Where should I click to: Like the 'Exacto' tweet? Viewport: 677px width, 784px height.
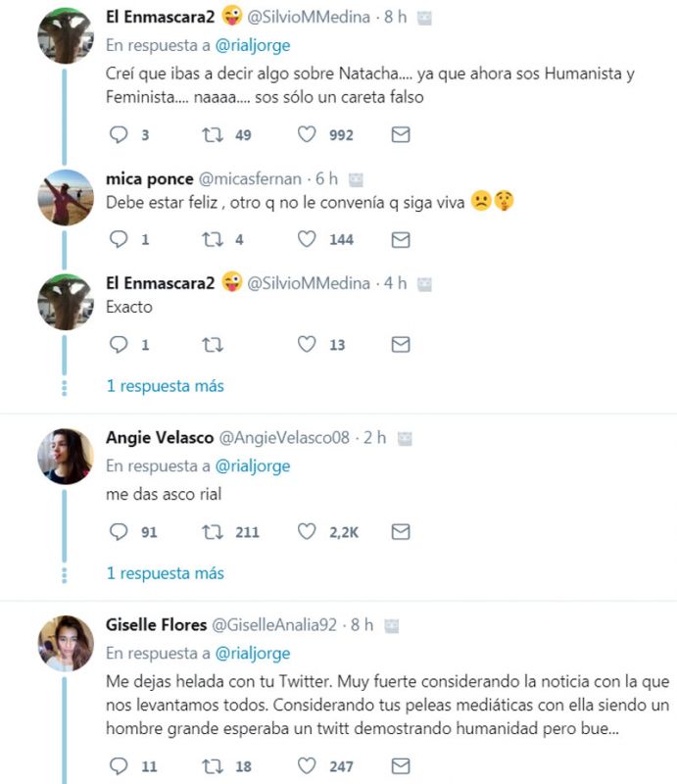pos(307,344)
